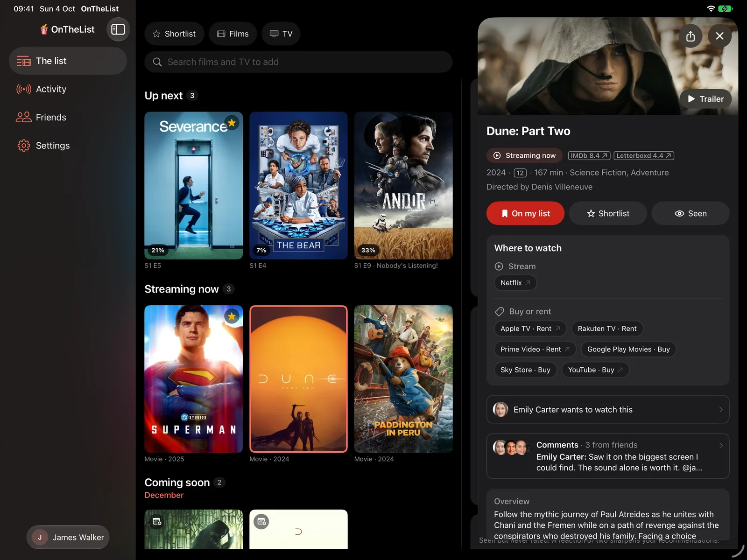
Task: Click the Wi-Fi status icon
Action: (711, 8)
